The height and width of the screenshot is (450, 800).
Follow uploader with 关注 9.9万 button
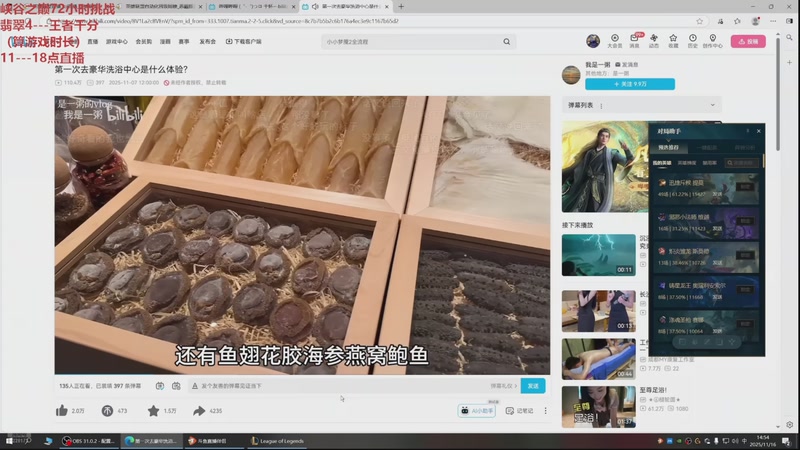click(630, 84)
